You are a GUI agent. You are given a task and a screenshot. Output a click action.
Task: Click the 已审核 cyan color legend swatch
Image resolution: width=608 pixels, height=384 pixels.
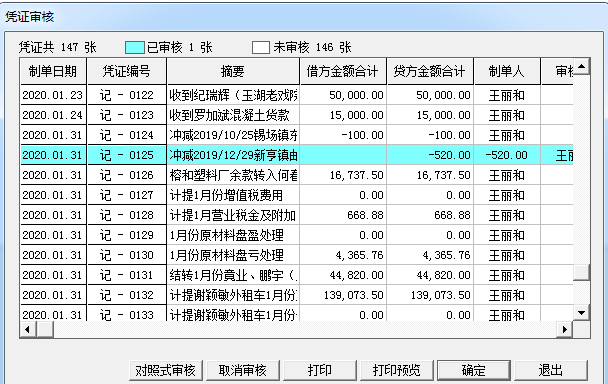(135, 48)
